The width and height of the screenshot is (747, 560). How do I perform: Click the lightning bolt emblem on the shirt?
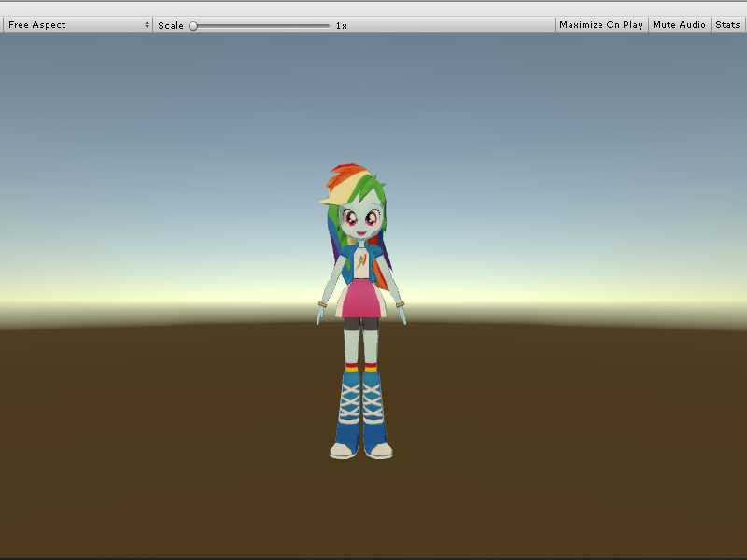pyautogui.click(x=360, y=263)
